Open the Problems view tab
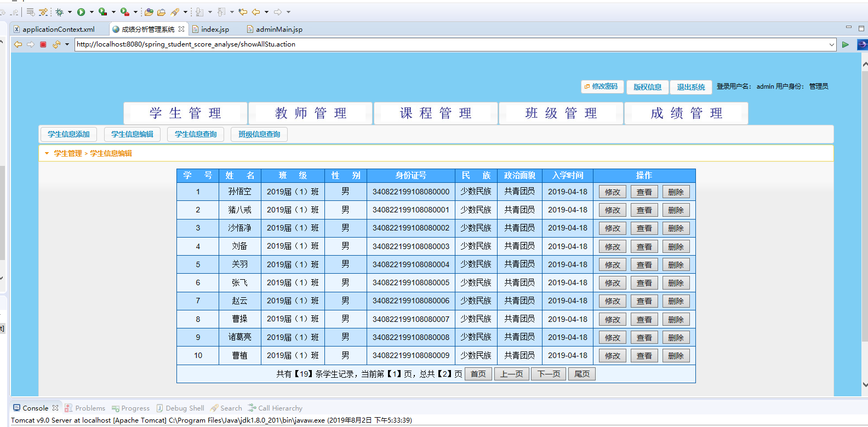 [x=90, y=408]
